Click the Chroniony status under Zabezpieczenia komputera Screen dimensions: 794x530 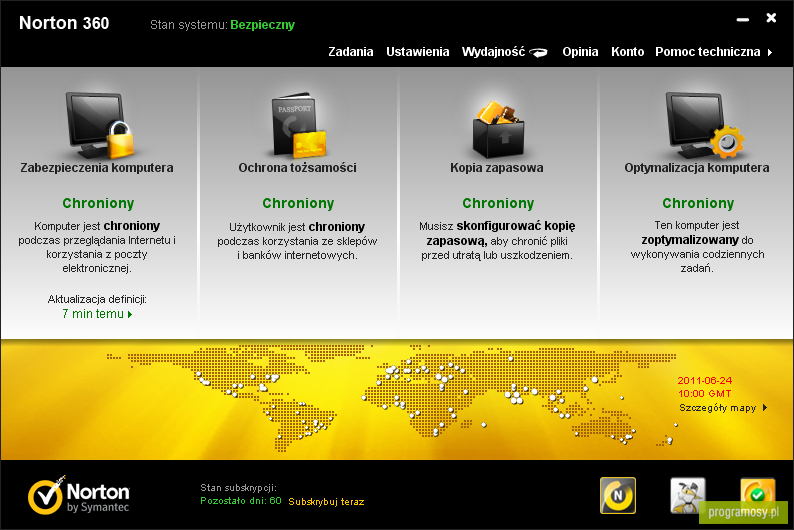[x=98, y=203]
